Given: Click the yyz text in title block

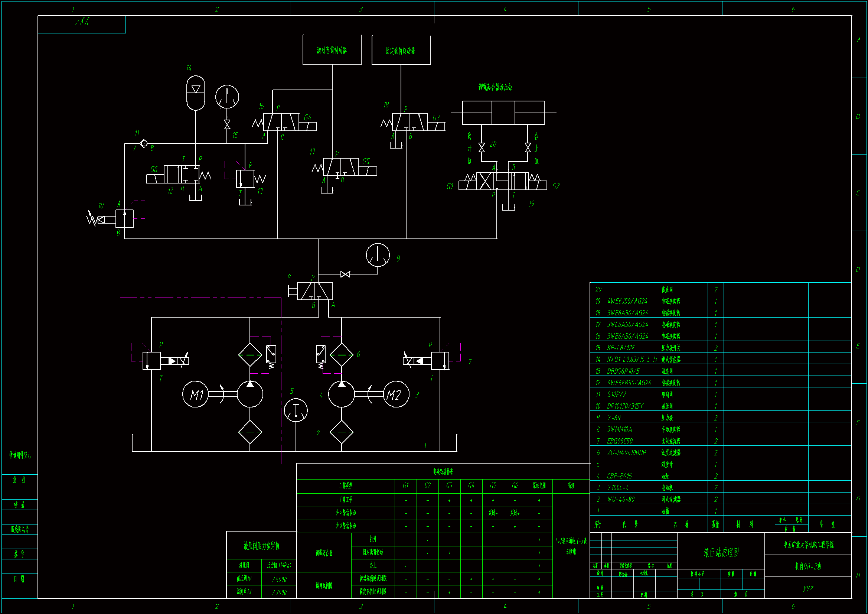Looking at the screenshot, I should pos(808,588).
